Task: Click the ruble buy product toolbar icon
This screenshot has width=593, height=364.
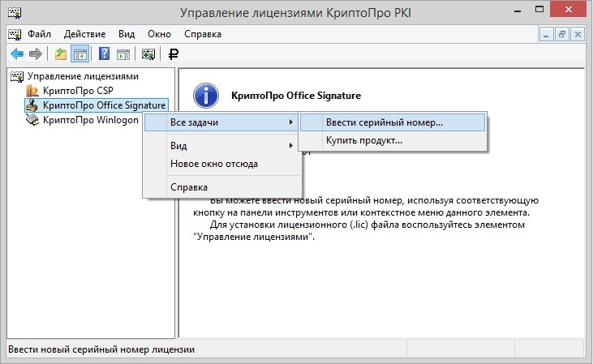Action: pos(173,54)
